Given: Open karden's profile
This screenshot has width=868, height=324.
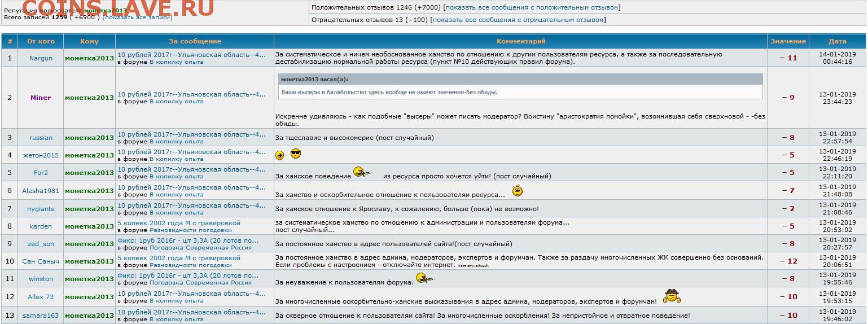Looking at the screenshot, I should click(x=41, y=226).
